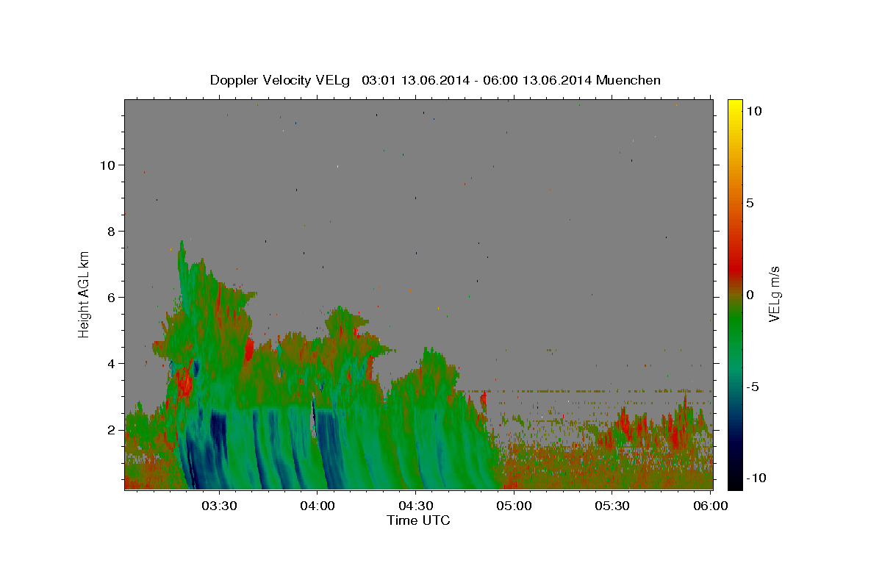This screenshot has height=588, width=882.
Task: Click the height axis label 10
Action: coord(108,165)
